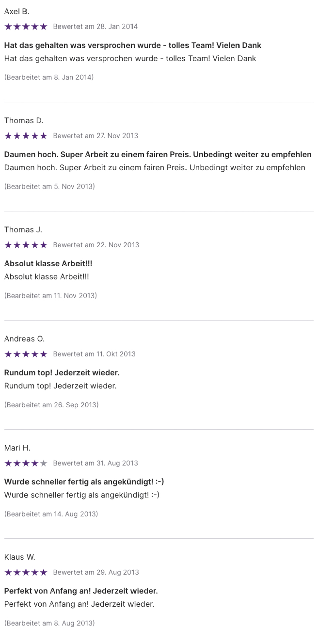Open reviewer Thomas D.'s name
The width and height of the screenshot is (318, 644).
click(24, 121)
